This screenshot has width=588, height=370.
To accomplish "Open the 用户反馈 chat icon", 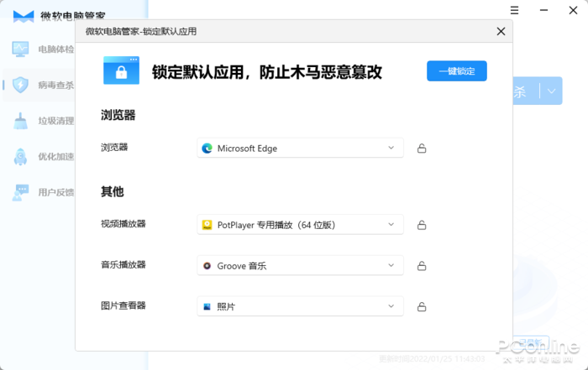I will (x=21, y=192).
